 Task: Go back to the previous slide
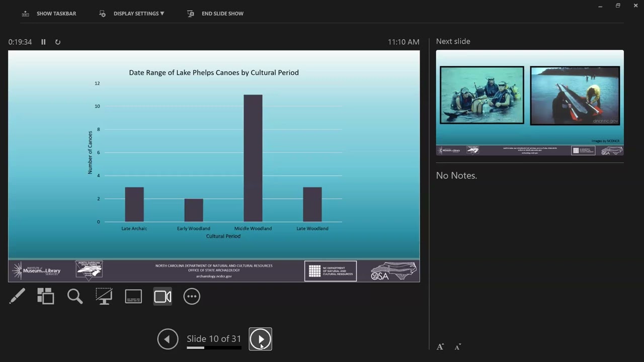pos(168,339)
